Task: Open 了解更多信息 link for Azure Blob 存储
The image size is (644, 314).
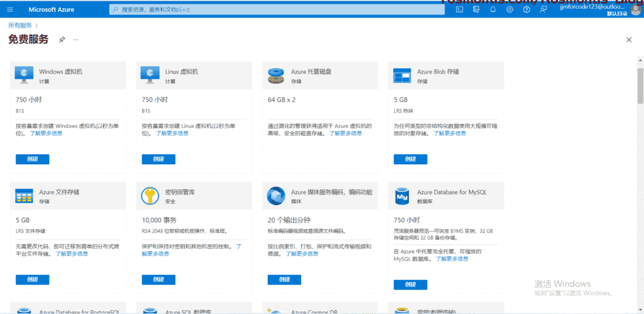Action: [450, 133]
